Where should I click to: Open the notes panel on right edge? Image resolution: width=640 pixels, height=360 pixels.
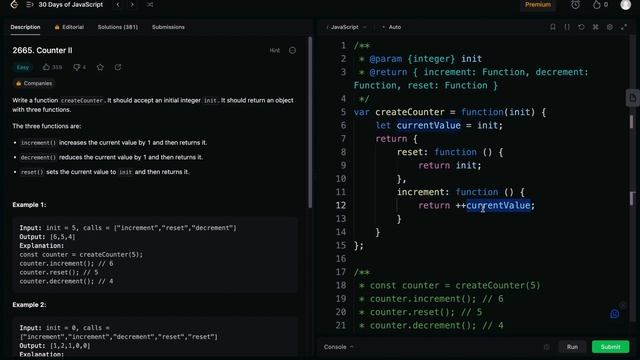(x=632, y=98)
